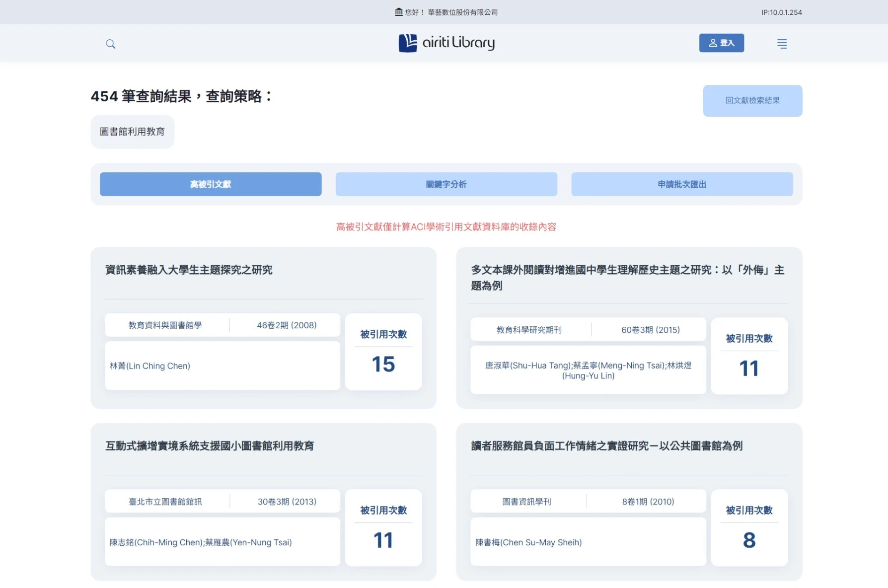This screenshot has height=588, width=888.
Task: Click author 陳書梅(Chen Su-May Sheih)
Action: click(528, 542)
